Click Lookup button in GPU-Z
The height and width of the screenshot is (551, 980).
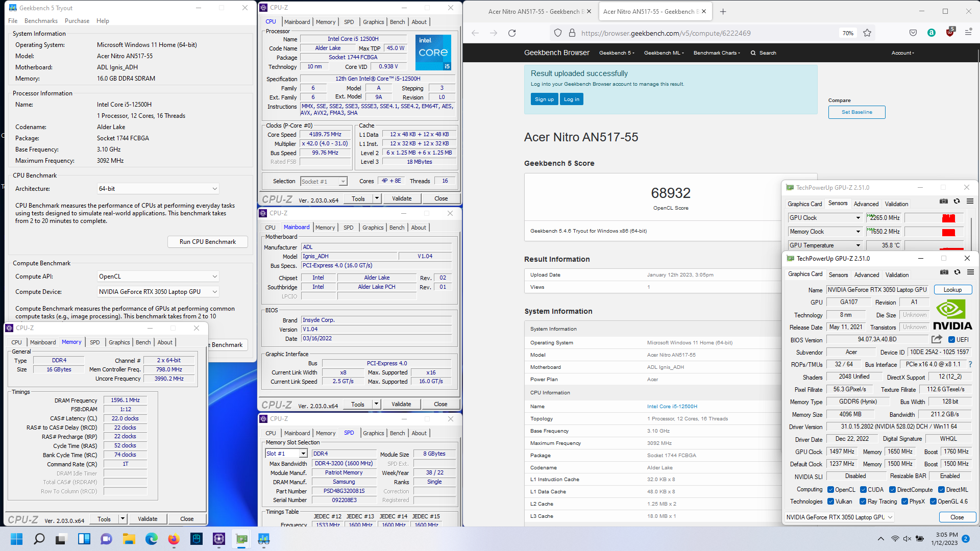[x=952, y=290]
